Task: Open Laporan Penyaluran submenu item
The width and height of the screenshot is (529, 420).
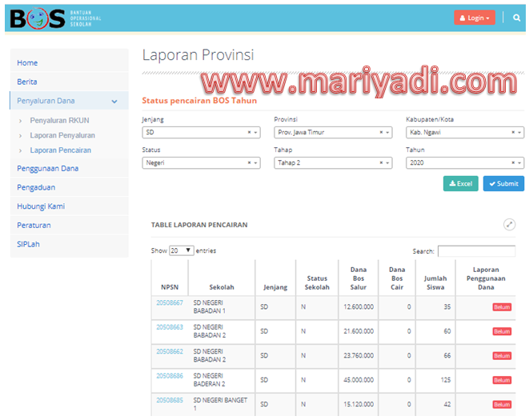Action: [x=62, y=135]
